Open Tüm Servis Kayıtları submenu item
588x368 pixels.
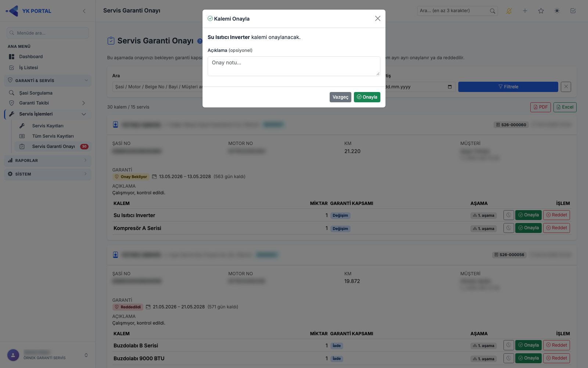click(53, 136)
